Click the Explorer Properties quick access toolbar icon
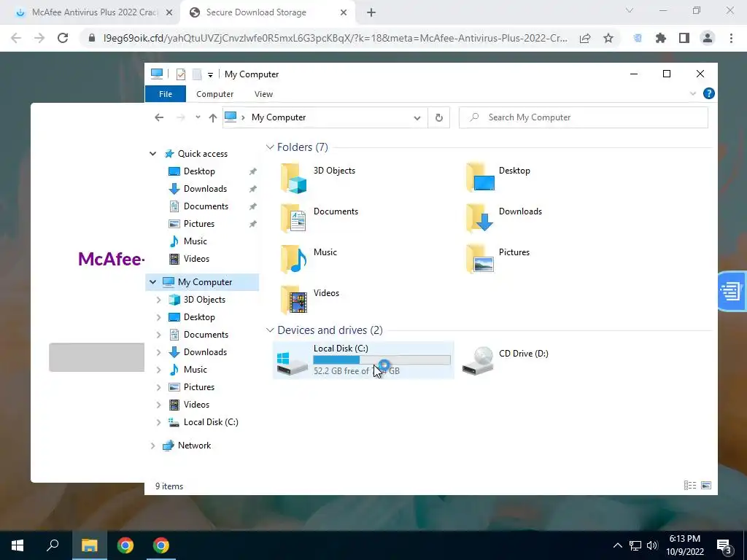 [181, 74]
